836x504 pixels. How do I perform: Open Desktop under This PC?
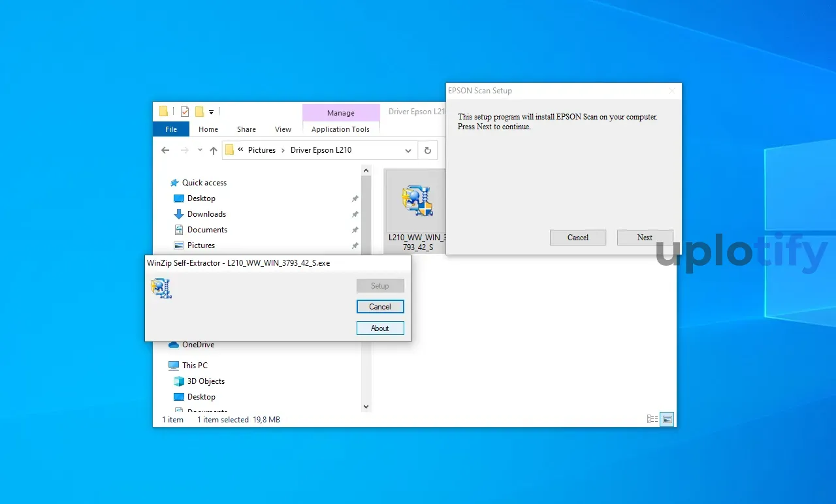201,397
